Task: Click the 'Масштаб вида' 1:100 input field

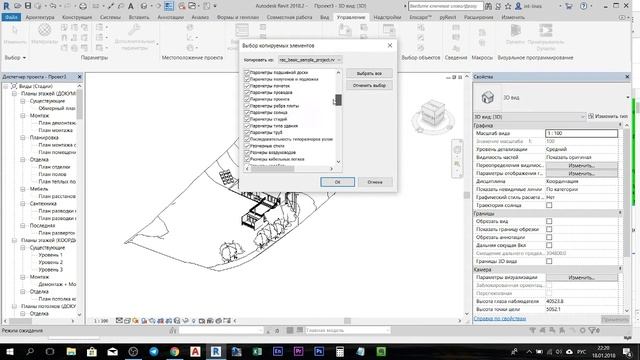Action: coord(582,133)
